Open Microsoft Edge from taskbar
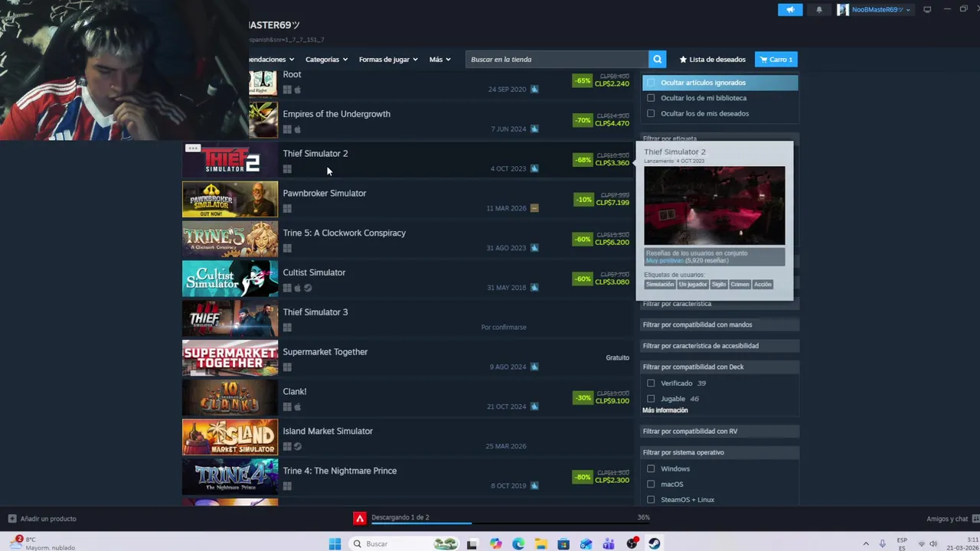The image size is (980, 551). [518, 544]
